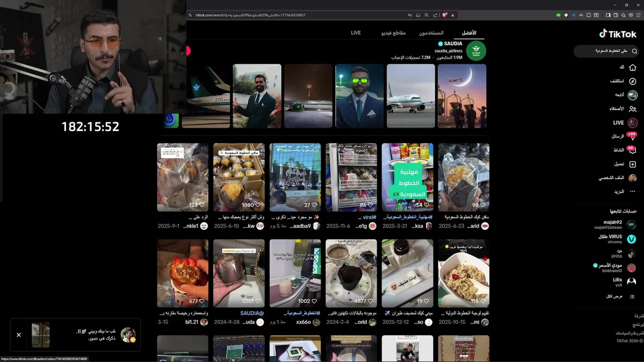Open video thumbnail with 27 likes

295,177
